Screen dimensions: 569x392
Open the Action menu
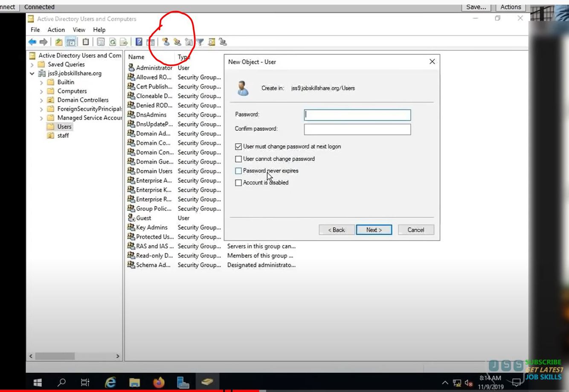coord(56,30)
